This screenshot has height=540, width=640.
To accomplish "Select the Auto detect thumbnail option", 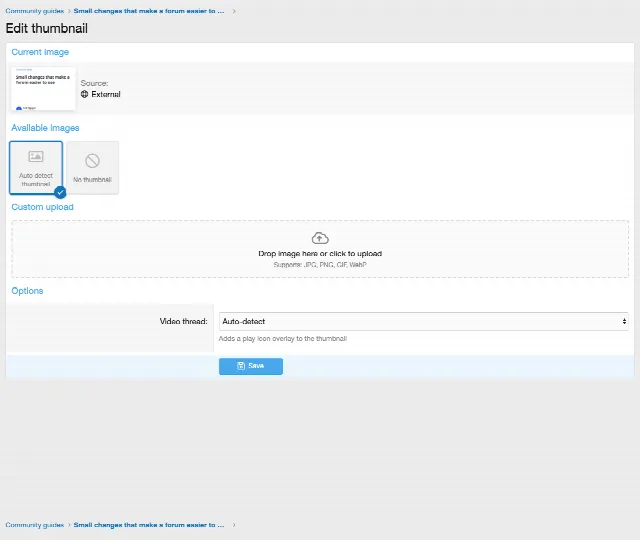I will 36,167.
